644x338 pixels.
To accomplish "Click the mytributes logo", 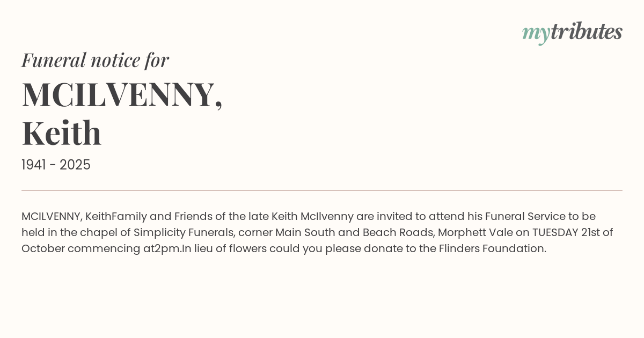I will point(572,32).
